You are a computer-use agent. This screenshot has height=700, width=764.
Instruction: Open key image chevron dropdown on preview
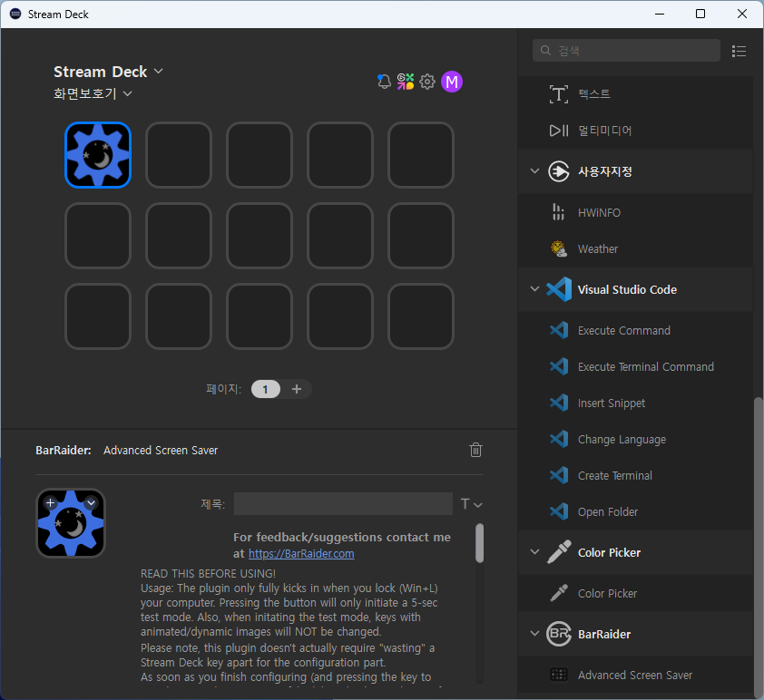pos(91,502)
